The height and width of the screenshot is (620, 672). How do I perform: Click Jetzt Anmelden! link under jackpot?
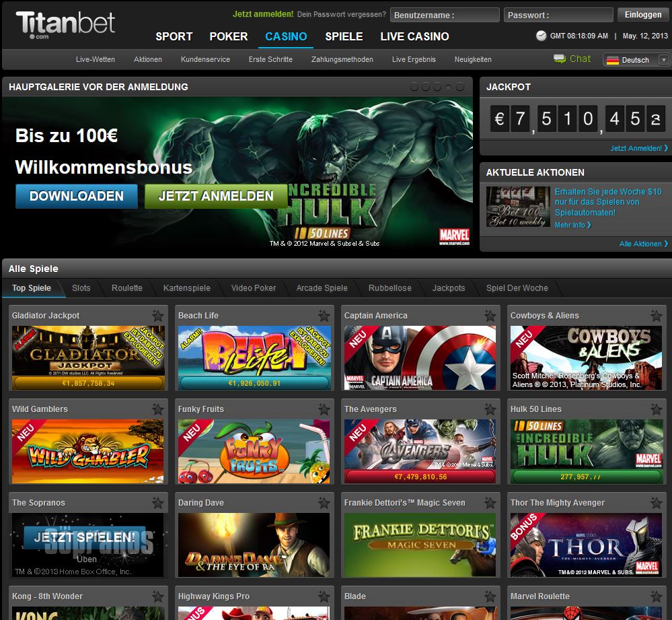[x=638, y=148]
